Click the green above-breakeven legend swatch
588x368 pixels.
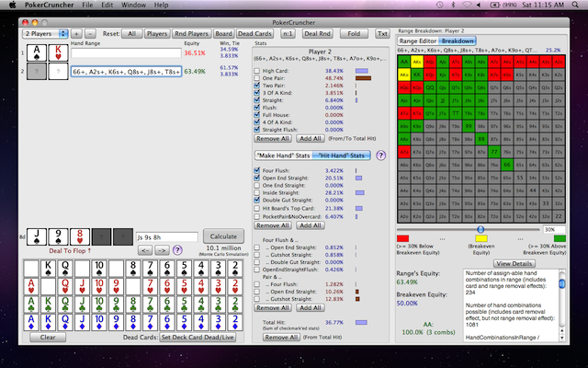(560, 238)
